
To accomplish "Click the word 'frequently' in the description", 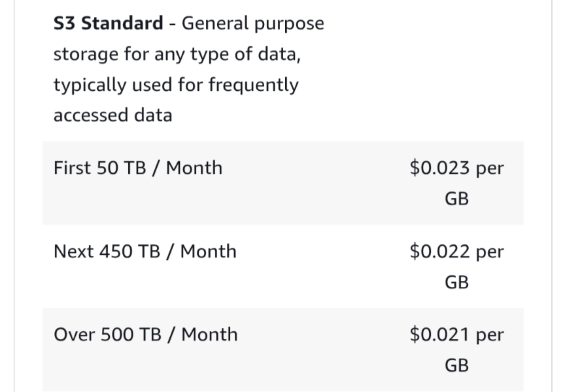I will (253, 86).
